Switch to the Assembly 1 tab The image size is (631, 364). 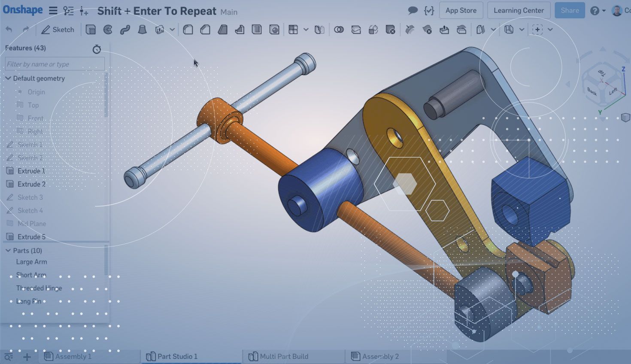pos(68,356)
